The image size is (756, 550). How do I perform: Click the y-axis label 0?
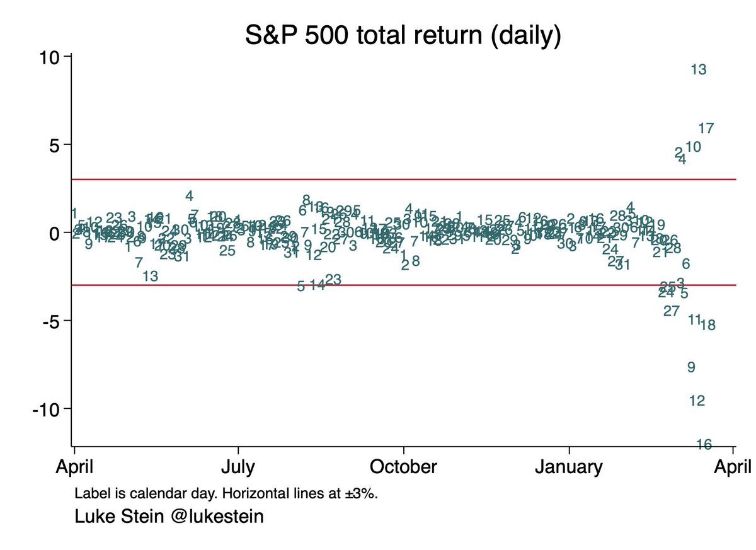(x=55, y=232)
